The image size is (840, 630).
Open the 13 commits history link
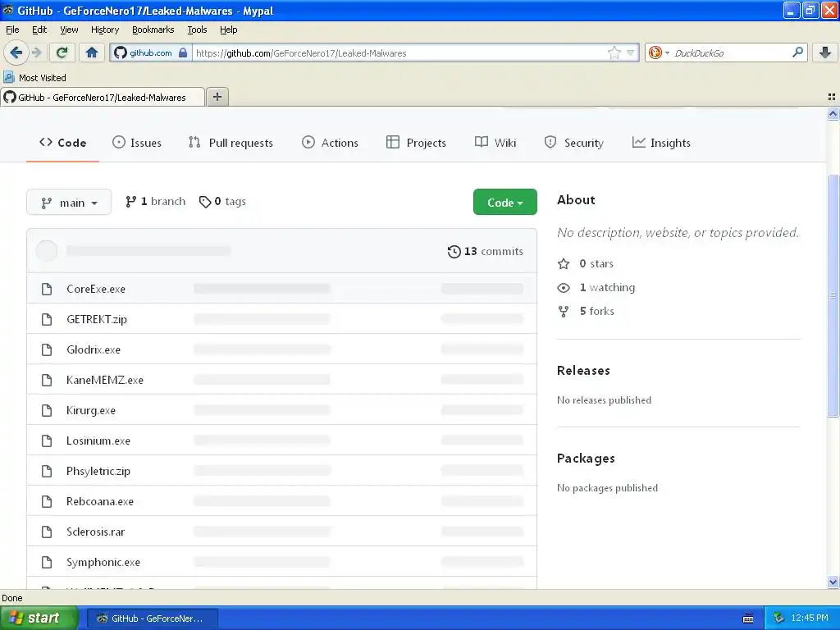click(486, 251)
